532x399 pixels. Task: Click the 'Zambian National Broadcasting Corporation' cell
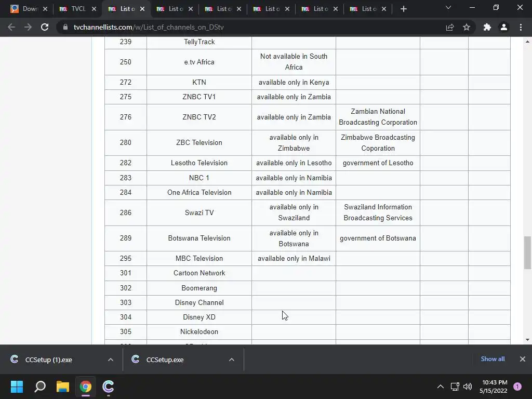click(x=378, y=117)
